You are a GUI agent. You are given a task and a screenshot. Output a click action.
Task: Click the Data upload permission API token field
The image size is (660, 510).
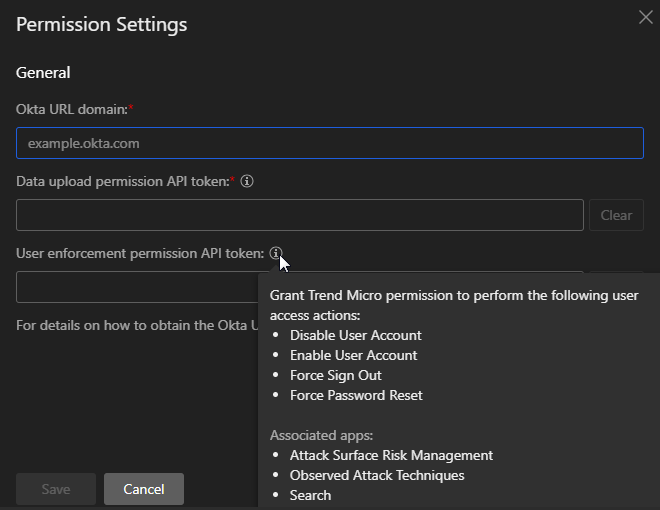coord(299,215)
